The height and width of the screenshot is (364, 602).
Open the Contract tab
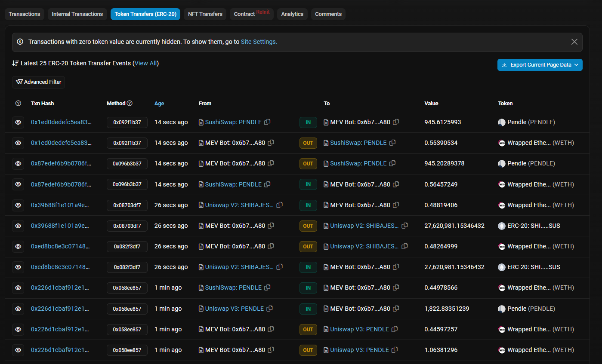252,14
